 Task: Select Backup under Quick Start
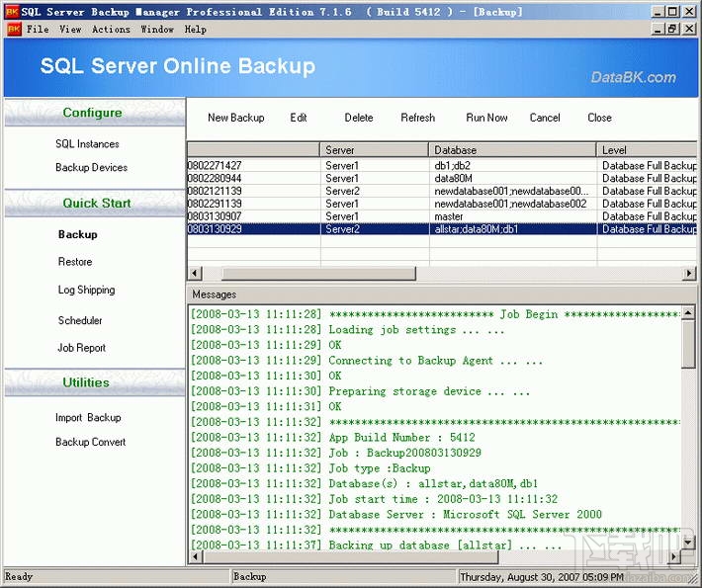point(78,234)
